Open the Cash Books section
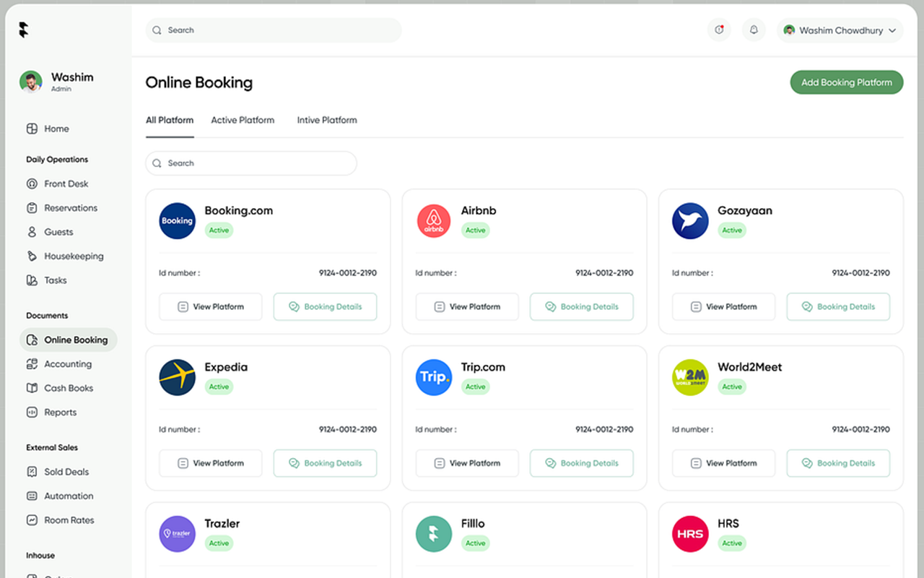The image size is (924, 578). tap(32, 388)
